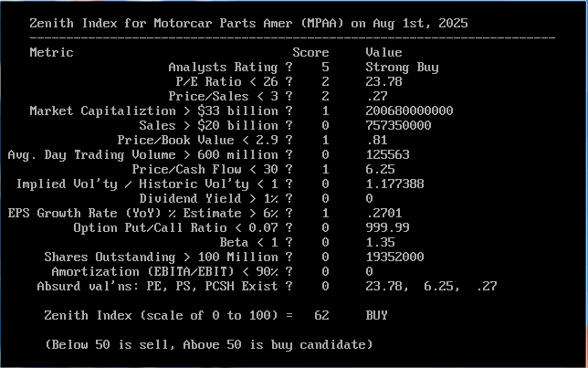This screenshot has height=368, width=588.
Task: Select the Below 50 is sell footnote
Action: (208, 345)
